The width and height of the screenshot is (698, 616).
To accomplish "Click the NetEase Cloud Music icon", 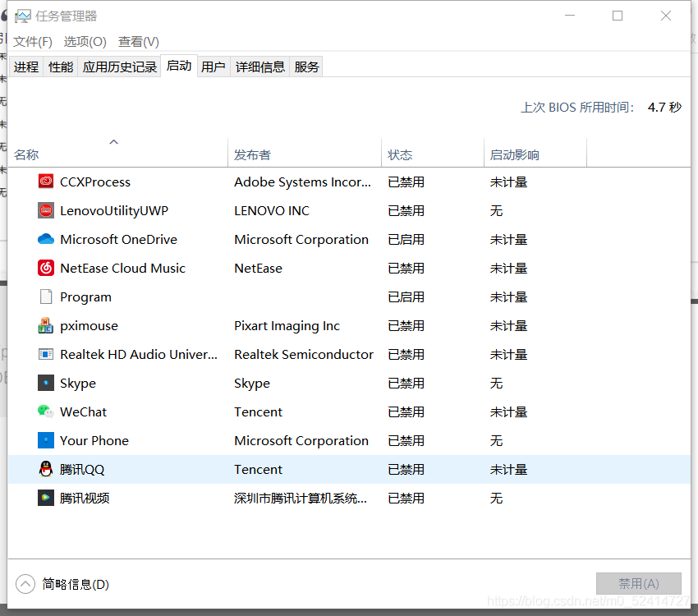I will [46, 268].
